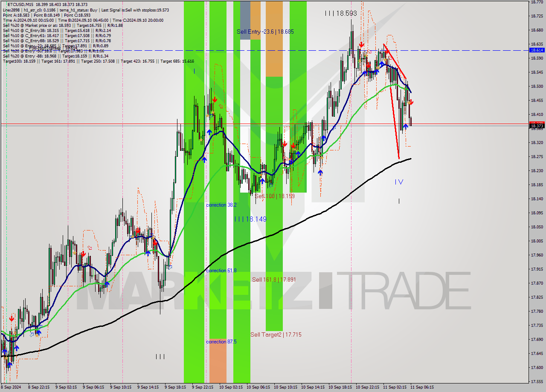Click the '9 Sep 22:15' time axis label
Image resolution: width=546 pixels, height=392 pixels.
(x=203, y=387)
